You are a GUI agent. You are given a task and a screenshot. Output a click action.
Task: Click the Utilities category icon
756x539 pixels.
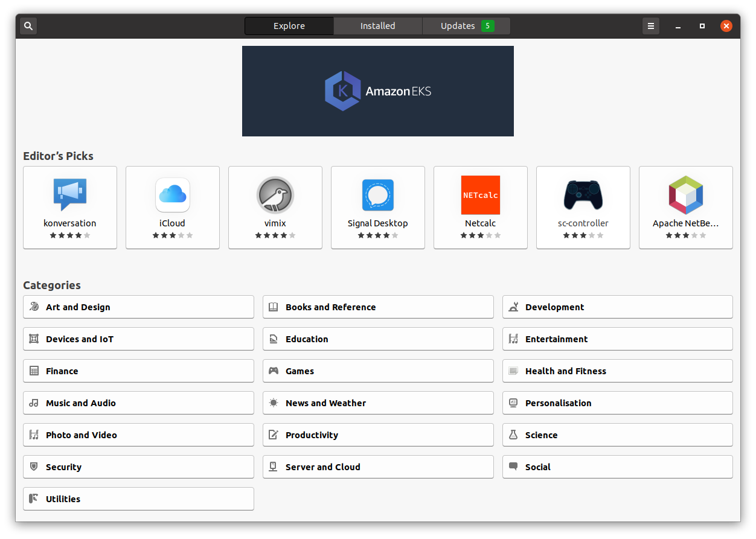[x=34, y=499]
